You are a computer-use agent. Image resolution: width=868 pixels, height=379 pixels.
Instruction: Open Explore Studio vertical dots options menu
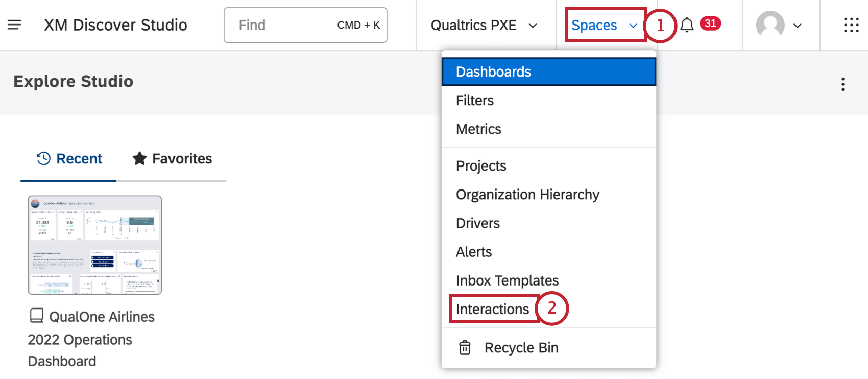842,84
